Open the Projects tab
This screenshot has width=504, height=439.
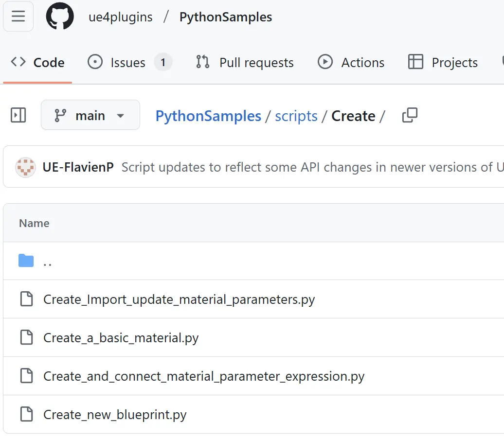coord(443,63)
